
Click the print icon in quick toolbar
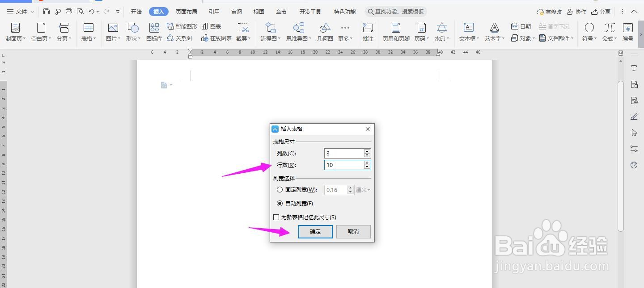(x=69, y=12)
